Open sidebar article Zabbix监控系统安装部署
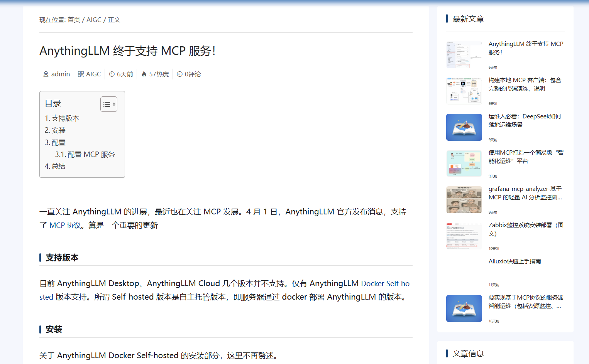The height and width of the screenshot is (364, 589). pos(526,229)
